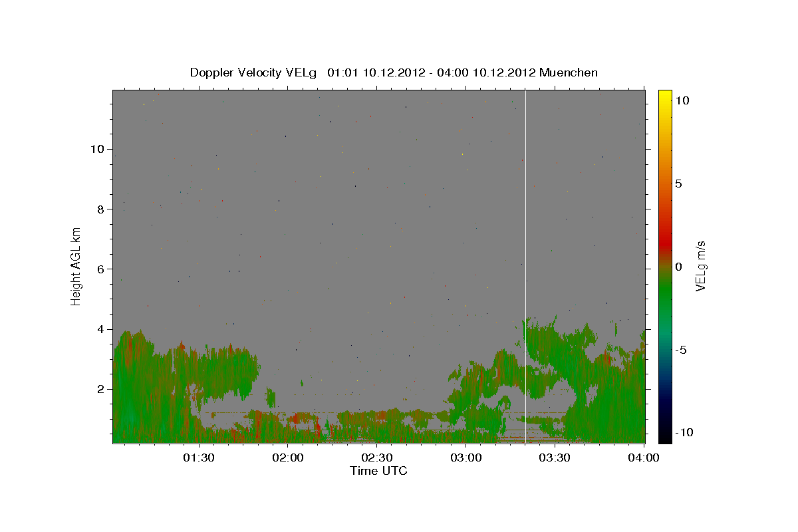Click the 03:00 time tick label
The image size is (798, 532).
(465, 458)
